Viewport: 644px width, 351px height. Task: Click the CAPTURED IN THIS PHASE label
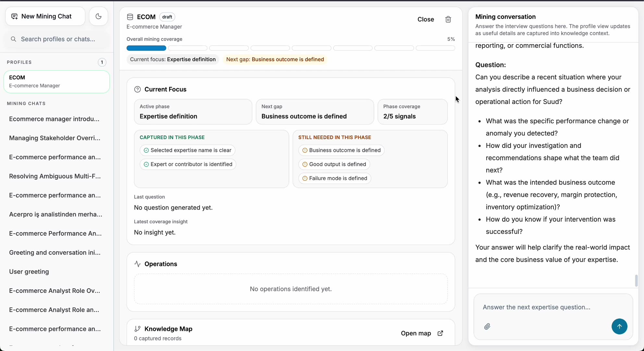coord(172,137)
